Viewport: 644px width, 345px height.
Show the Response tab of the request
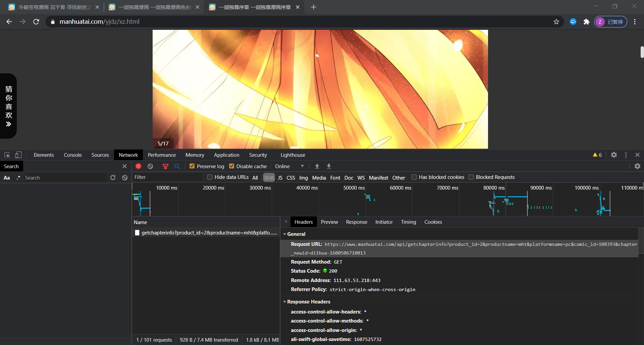pos(357,222)
